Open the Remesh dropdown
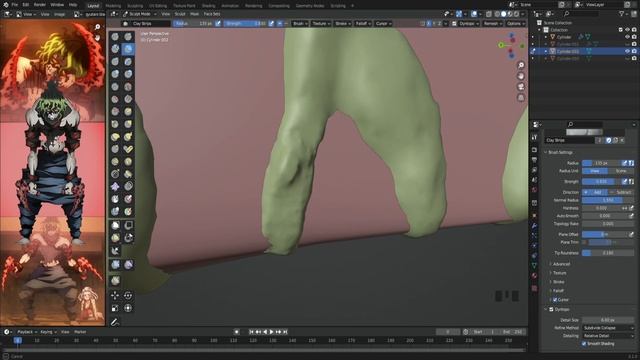This screenshot has height=360, width=640. [492, 24]
